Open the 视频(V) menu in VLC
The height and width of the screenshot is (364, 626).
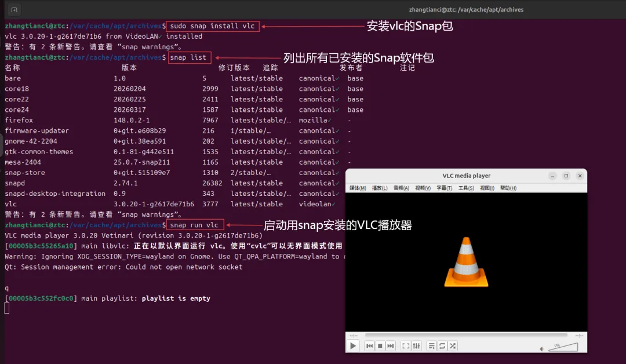pyautogui.click(x=423, y=188)
